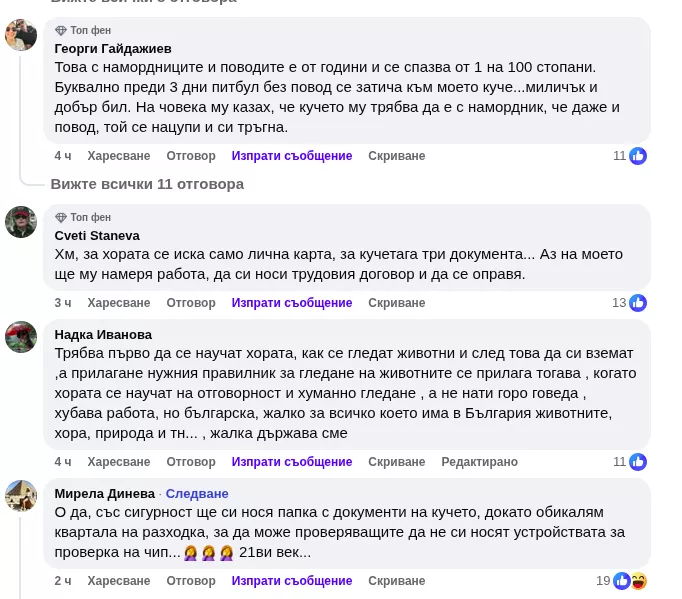Follow Мирела Динева via Следване link

click(x=197, y=494)
